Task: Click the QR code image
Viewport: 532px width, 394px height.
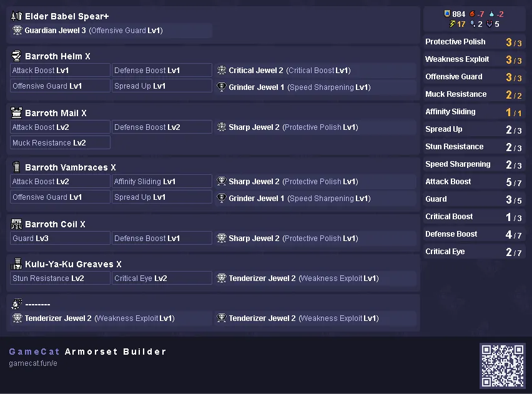Action: 502,365
